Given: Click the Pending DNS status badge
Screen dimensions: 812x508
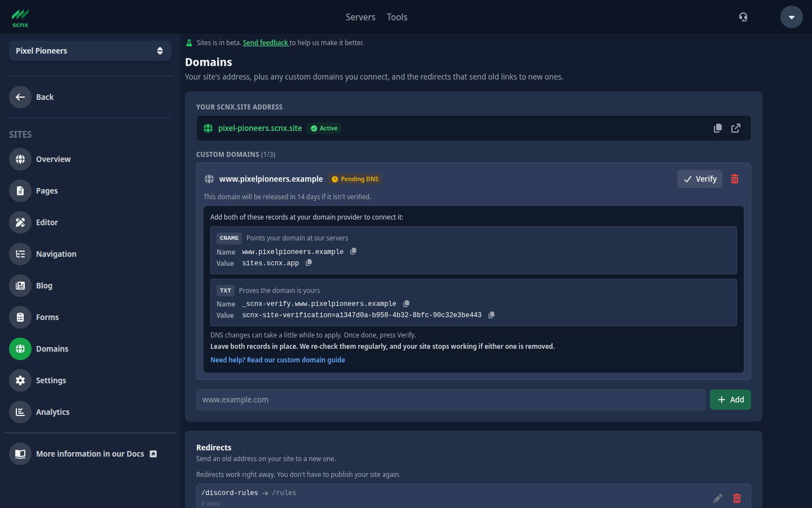Looking at the screenshot, I should (355, 179).
